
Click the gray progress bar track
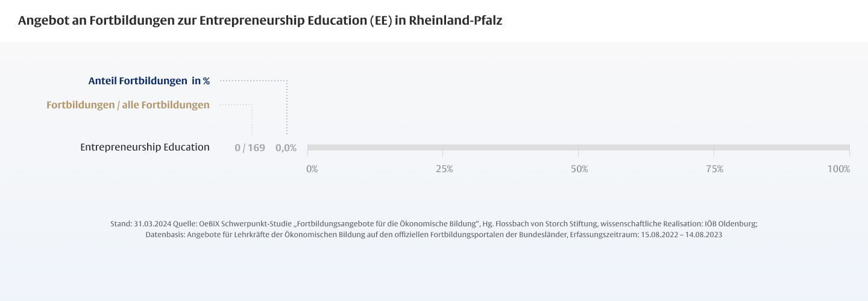[577, 147]
